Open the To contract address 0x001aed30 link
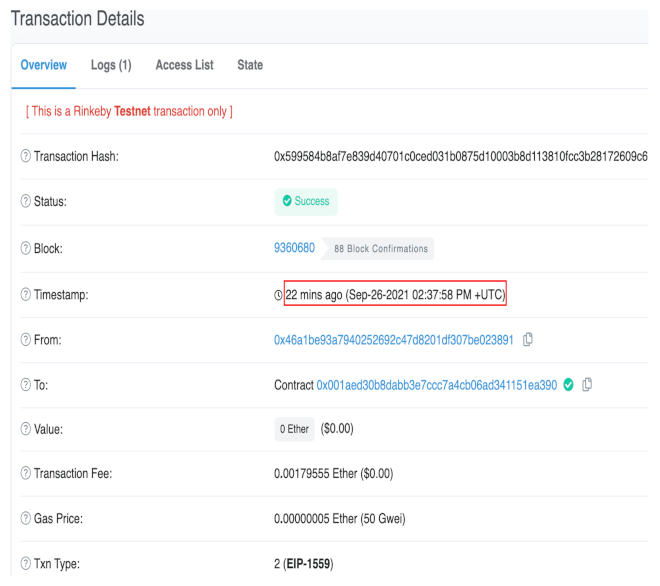Viewport: 660px width, 586px height. pos(436,385)
